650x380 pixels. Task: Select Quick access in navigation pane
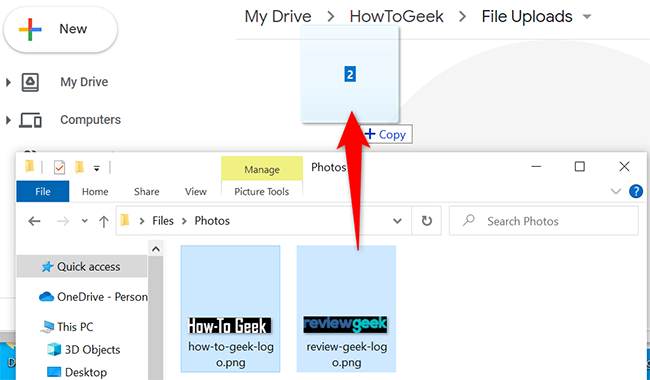point(82,266)
